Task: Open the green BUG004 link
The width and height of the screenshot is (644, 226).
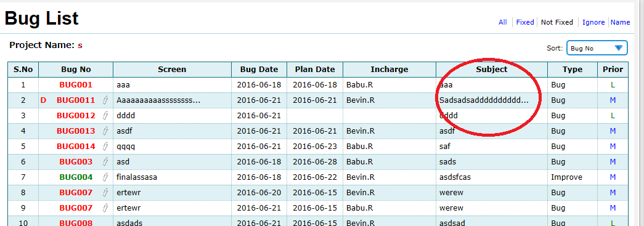Action: pos(76,177)
